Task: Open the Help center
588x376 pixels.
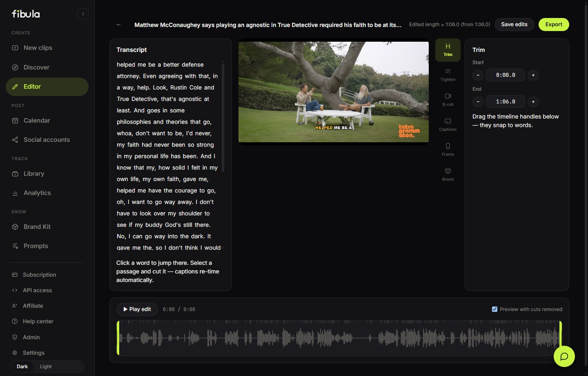Action: pyautogui.click(x=47, y=321)
